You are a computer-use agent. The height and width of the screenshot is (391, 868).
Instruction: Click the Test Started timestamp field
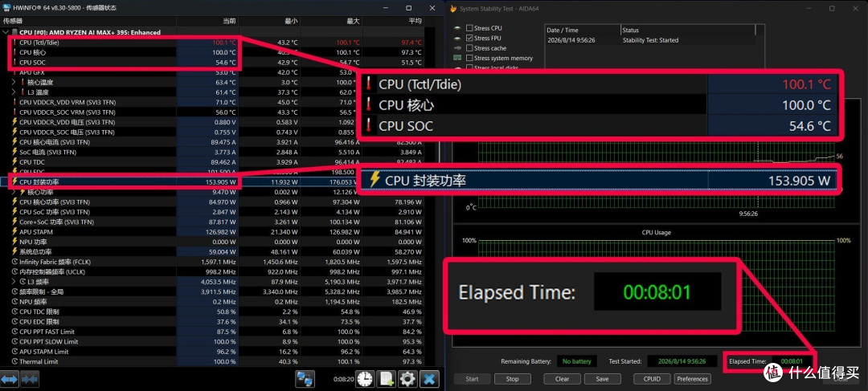point(682,361)
